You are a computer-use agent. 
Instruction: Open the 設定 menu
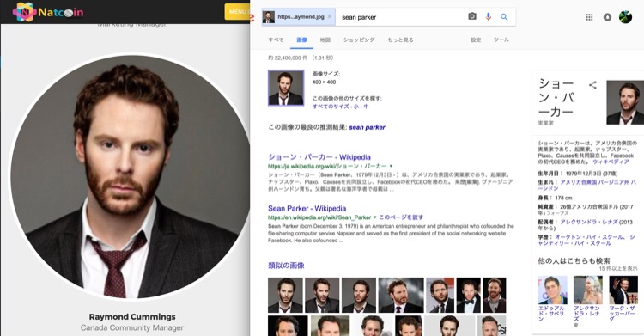tap(476, 40)
